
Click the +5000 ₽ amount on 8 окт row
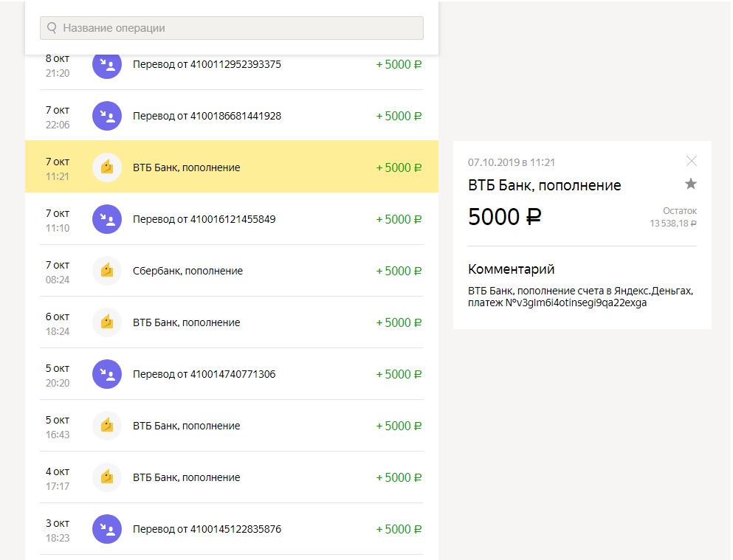[x=399, y=64]
